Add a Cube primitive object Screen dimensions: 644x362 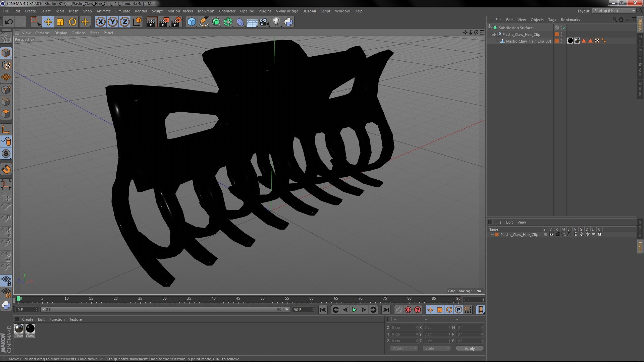(x=192, y=22)
